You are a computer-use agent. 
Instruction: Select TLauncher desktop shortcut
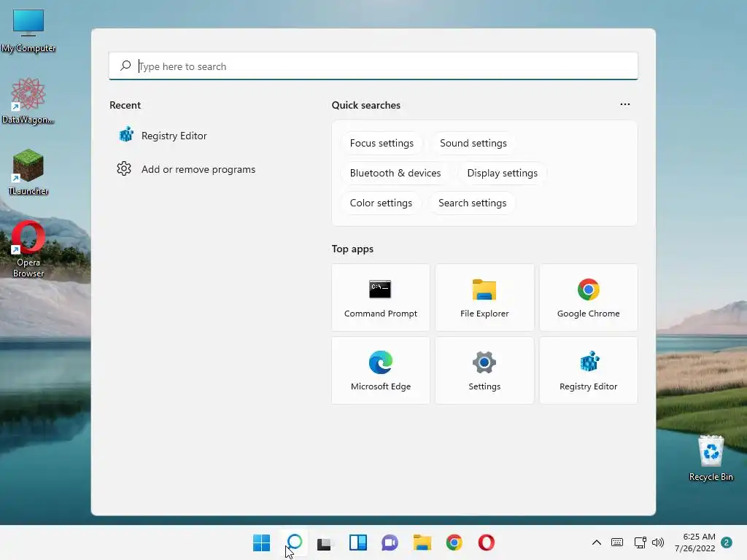click(28, 172)
